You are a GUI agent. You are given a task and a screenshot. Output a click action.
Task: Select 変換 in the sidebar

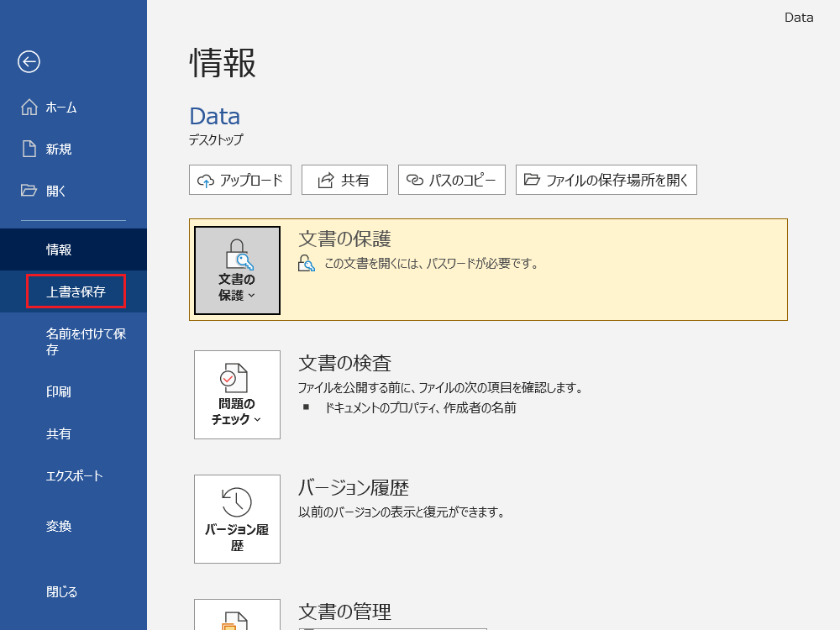click(73, 526)
